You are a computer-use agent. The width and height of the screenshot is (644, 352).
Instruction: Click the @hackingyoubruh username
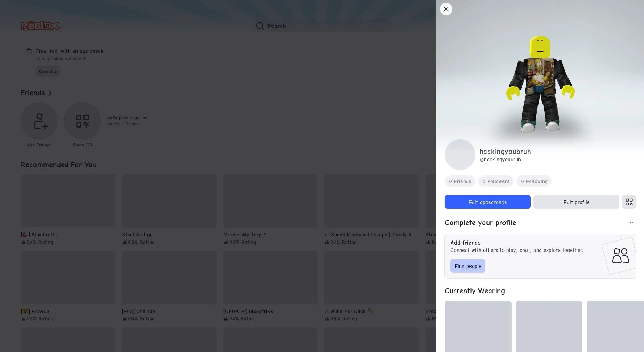500,159
